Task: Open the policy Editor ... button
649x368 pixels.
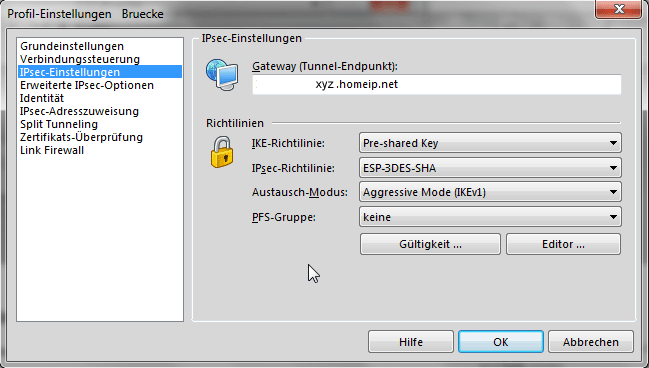Action: pyautogui.click(x=563, y=244)
